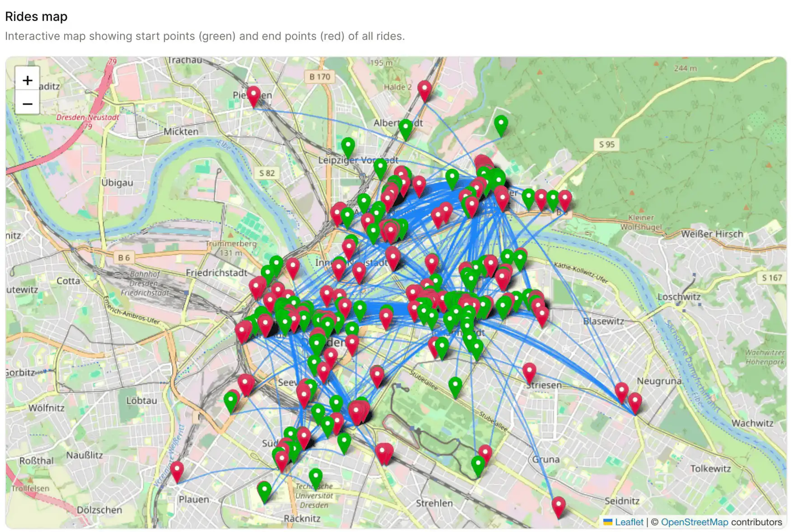
Task: Zoom in on the rides map
Action: coord(28,80)
